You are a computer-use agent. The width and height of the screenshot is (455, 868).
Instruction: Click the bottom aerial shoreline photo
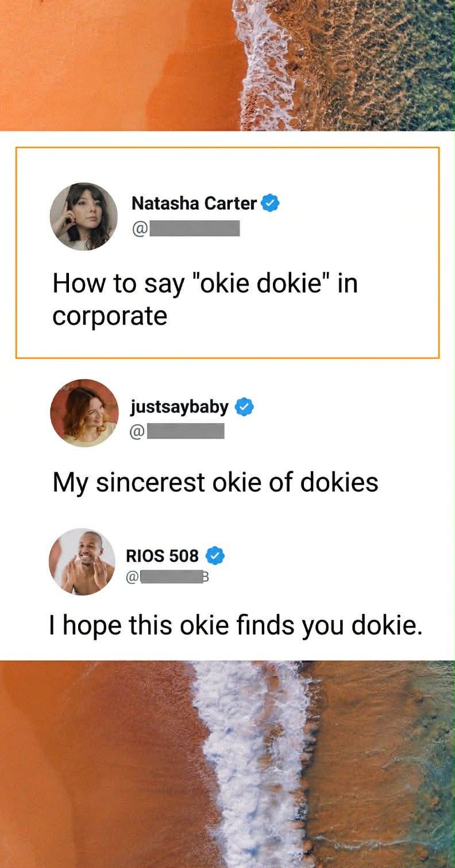227,765
